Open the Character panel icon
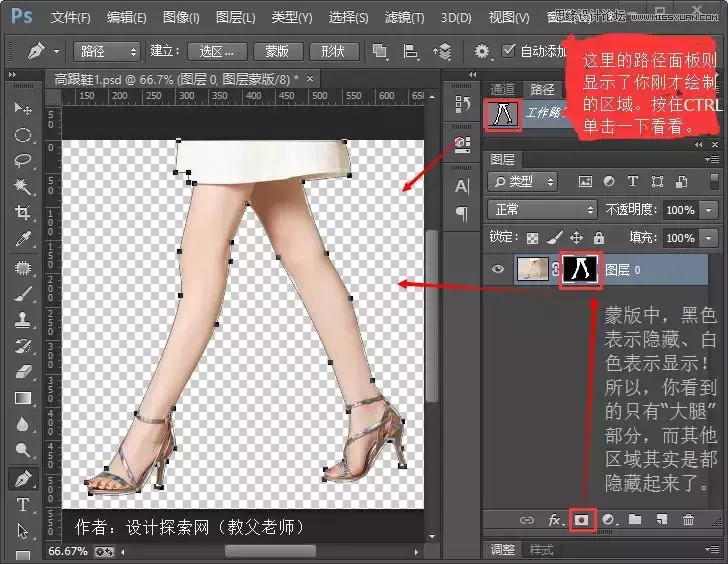This screenshot has height=564, width=728. pos(462,186)
